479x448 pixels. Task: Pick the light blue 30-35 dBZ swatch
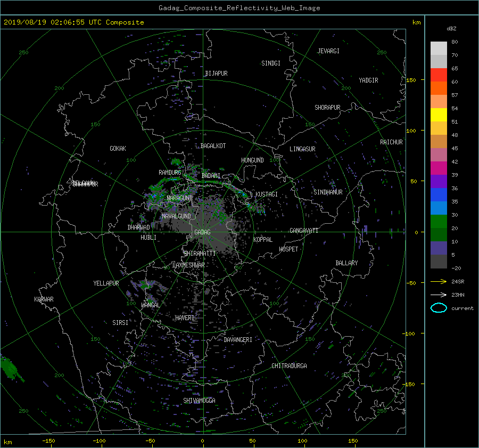[439, 208]
